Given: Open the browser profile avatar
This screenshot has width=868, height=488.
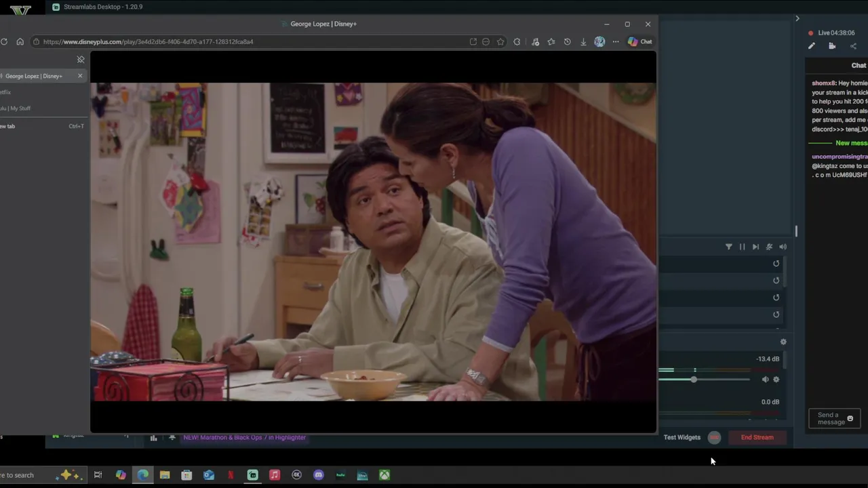Looking at the screenshot, I should coord(599,41).
